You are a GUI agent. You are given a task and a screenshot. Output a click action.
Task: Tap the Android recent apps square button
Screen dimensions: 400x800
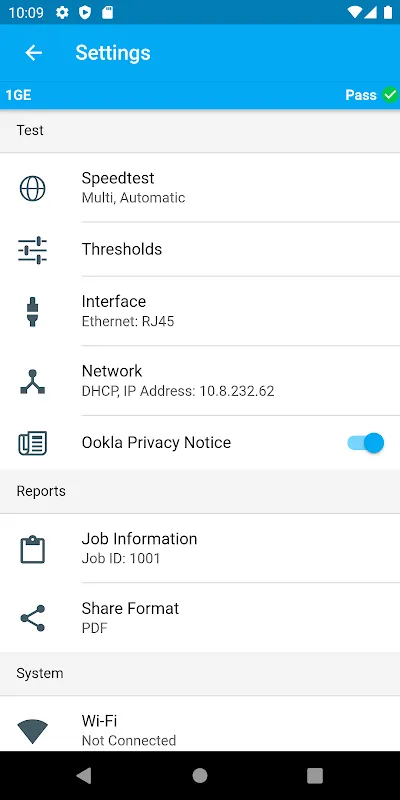pyautogui.click(x=315, y=776)
